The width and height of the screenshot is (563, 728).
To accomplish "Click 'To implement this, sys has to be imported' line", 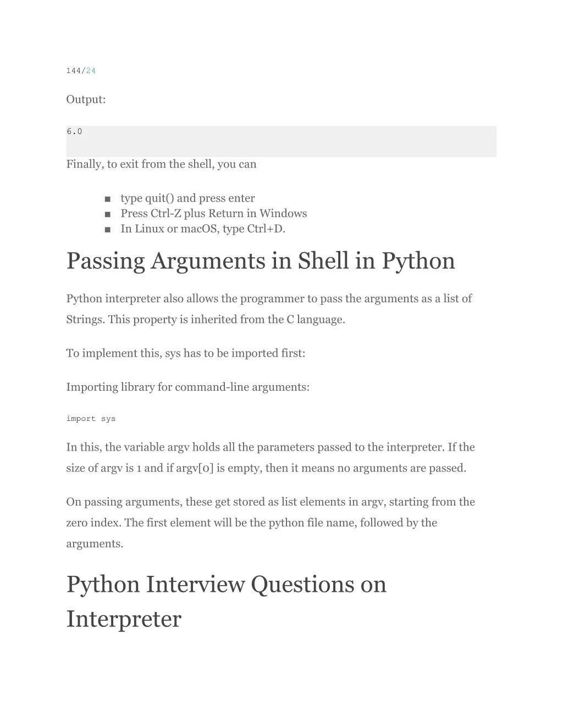I will (186, 353).
